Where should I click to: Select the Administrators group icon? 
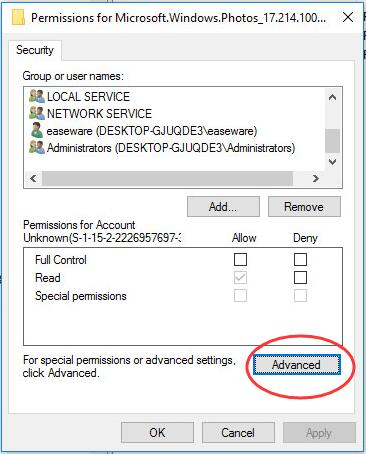pos(37,147)
